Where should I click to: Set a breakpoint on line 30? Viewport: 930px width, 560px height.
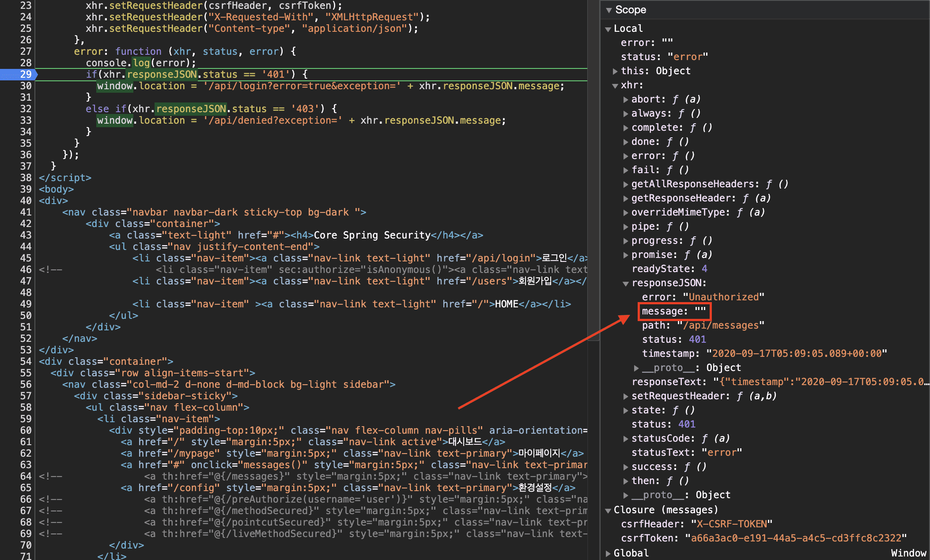26,86
